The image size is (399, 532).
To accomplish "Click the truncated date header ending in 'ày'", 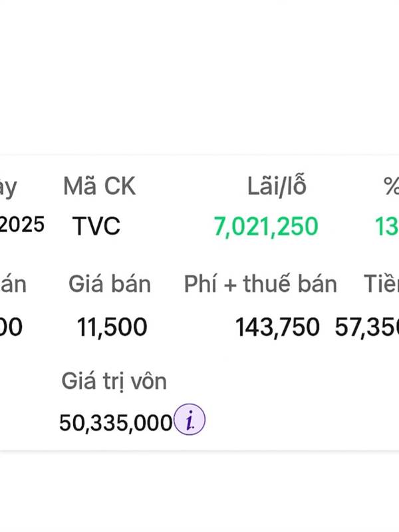I will coord(8,188).
